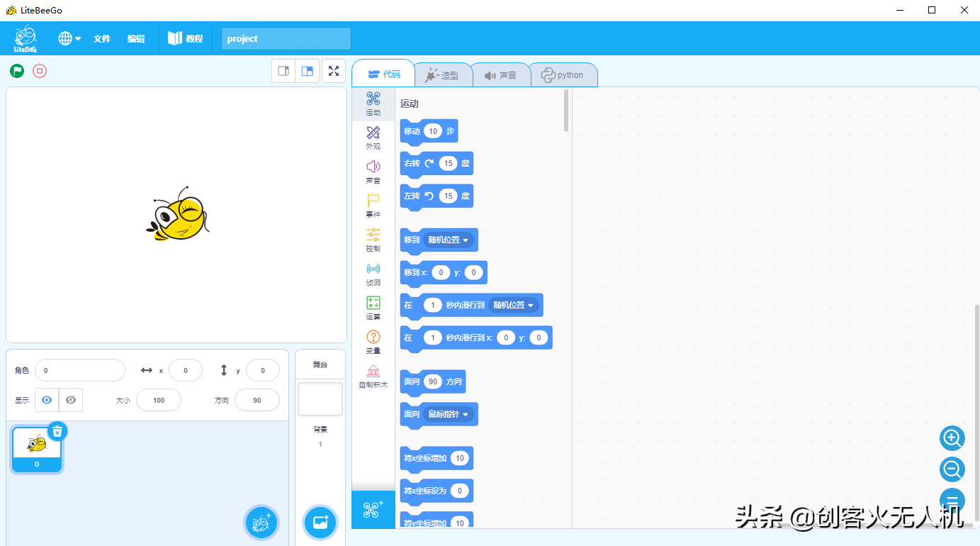
Task: Open the globe language menu
Action: tap(69, 38)
